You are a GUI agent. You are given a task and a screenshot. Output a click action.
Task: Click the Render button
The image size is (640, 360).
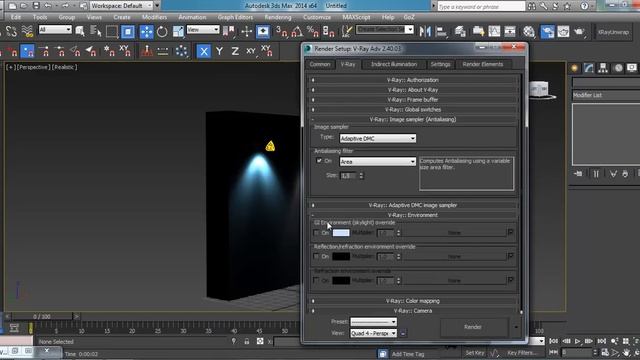coord(473,327)
